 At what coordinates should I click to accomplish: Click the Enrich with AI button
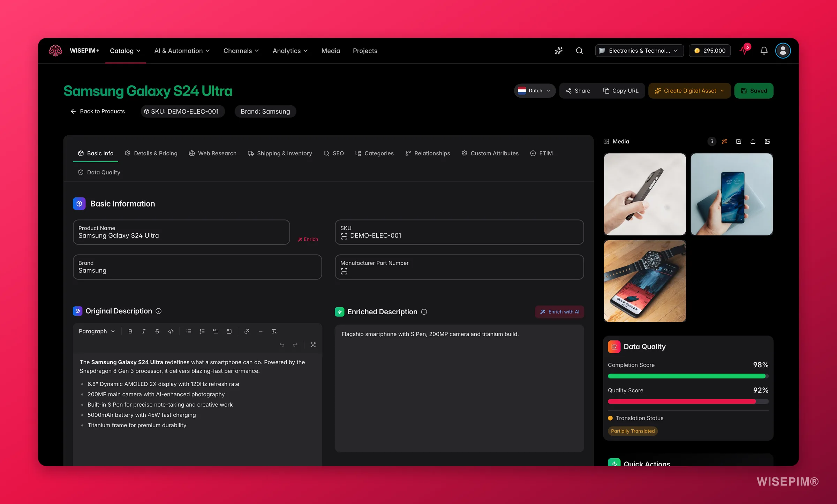click(559, 312)
